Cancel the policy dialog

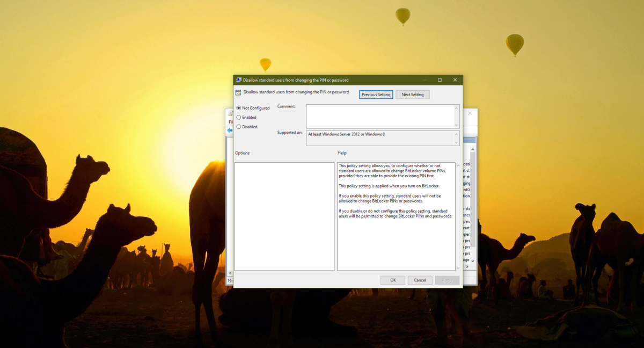click(x=420, y=280)
